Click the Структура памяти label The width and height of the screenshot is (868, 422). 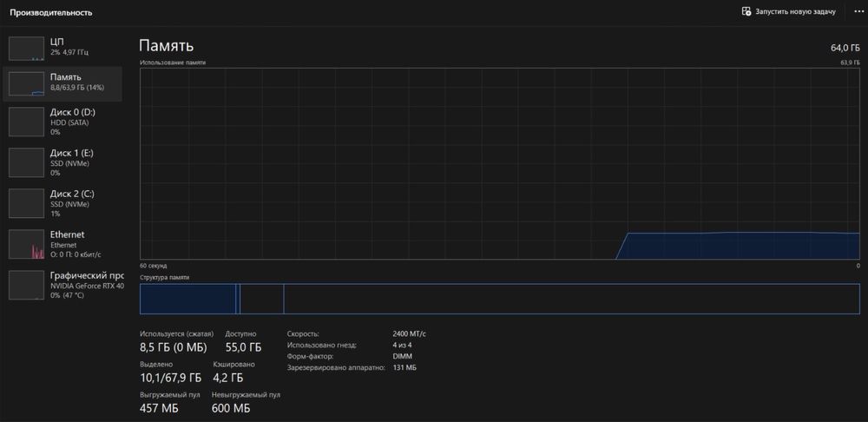coord(164,277)
